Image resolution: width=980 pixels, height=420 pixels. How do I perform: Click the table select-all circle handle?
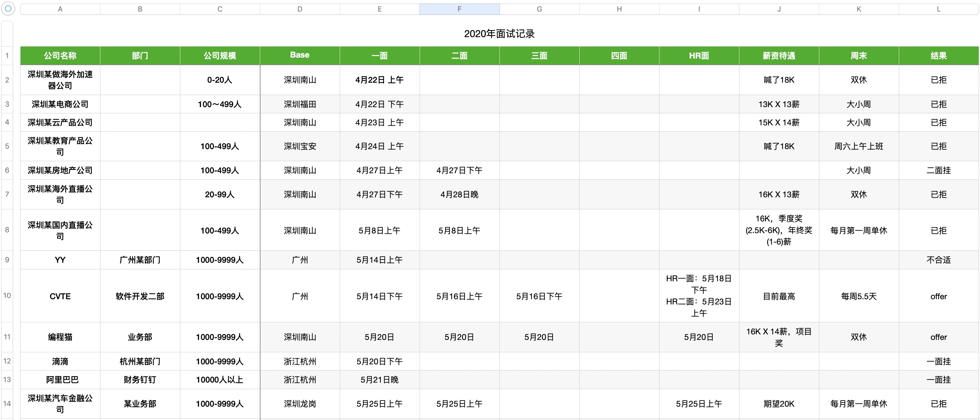tap(8, 8)
